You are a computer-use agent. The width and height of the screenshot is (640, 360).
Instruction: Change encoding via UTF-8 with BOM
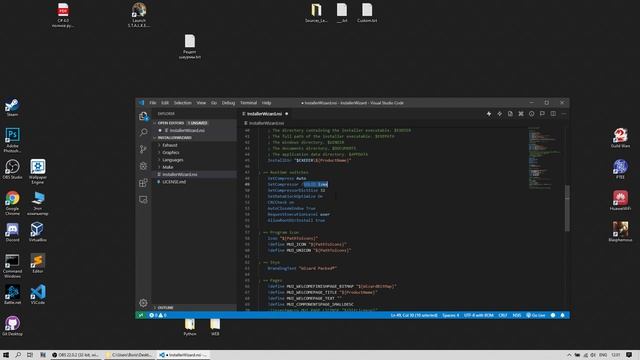[478, 315]
